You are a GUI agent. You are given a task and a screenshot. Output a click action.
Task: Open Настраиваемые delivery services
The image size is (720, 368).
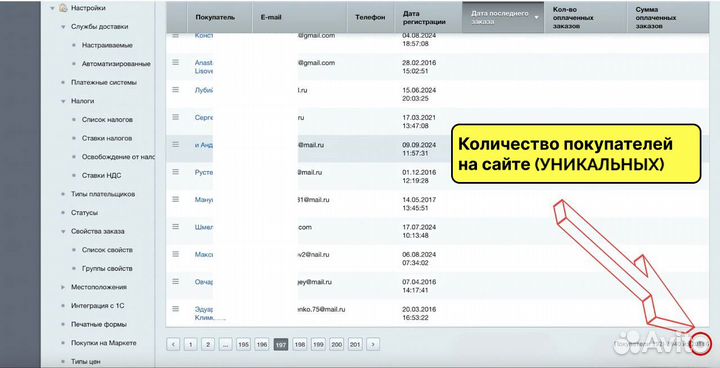point(107,45)
